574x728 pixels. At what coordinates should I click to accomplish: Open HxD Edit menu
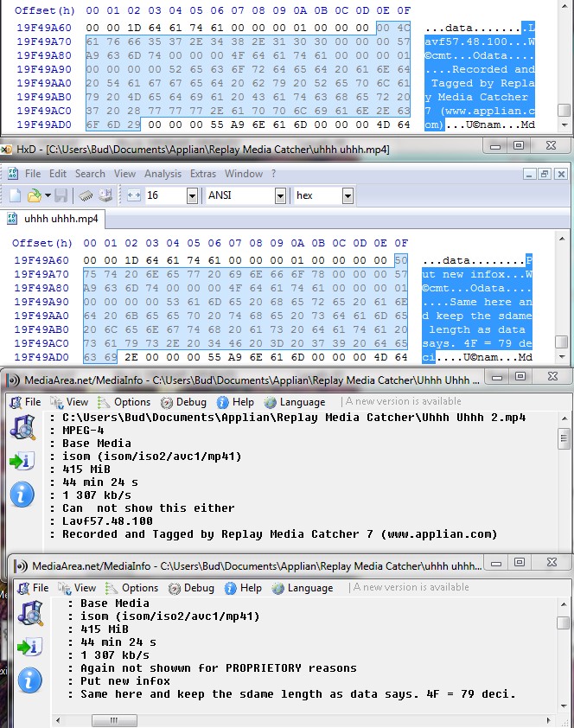(58, 174)
